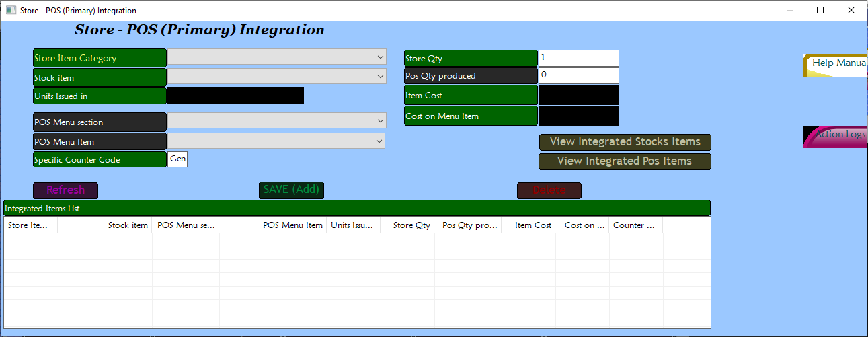Image resolution: width=868 pixels, height=337 pixels.
Task: Click the POS Menu Item column header
Action: pos(274,225)
